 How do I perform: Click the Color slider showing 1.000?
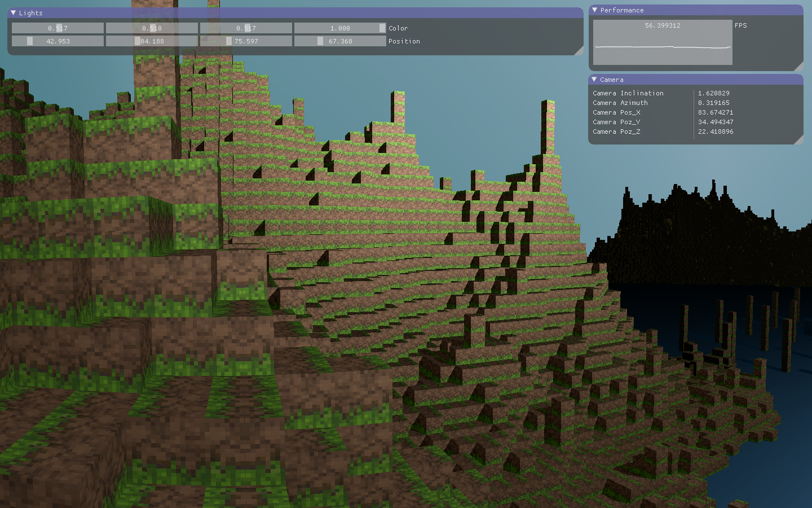point(340,28)
